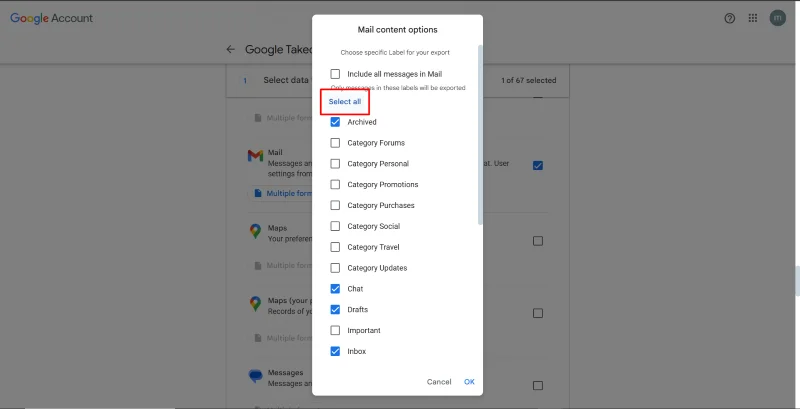Toggle the Maps (your places) checkbox
Image resolution: width=800 pixels, height=409 pixels.
pyautogui.click(x=538, y=313)
